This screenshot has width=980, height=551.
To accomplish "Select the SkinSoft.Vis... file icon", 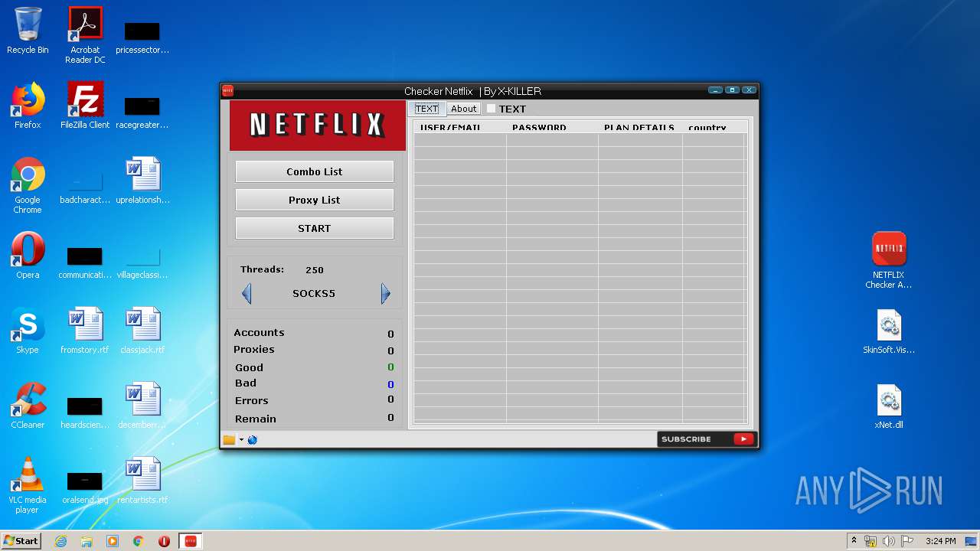I will pos(889,332).
